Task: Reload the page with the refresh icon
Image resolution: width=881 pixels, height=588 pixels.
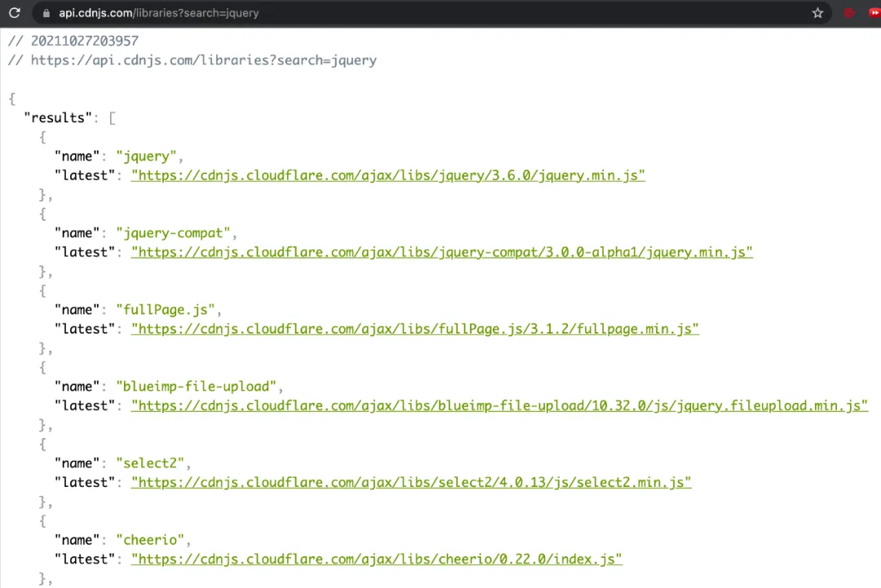Action: point(15,13)
